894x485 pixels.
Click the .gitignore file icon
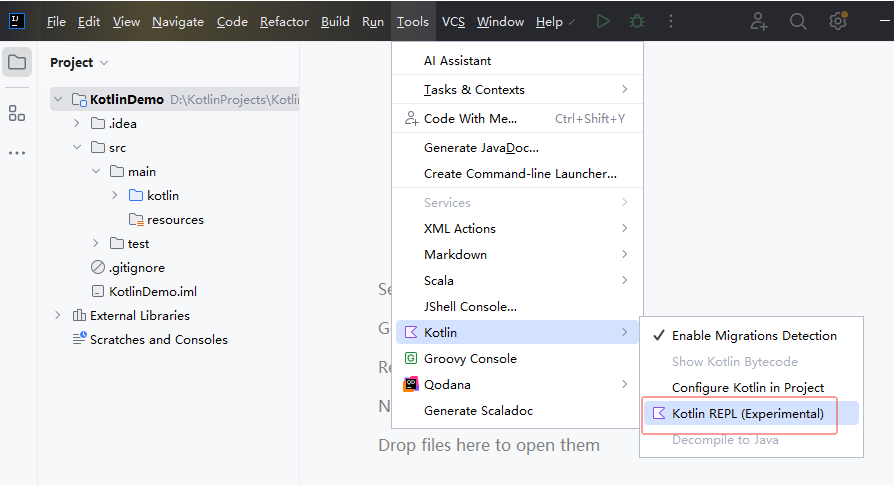98,267
